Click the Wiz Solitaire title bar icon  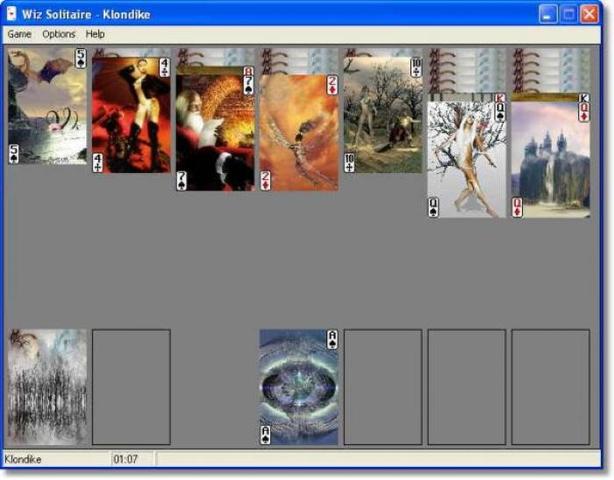[x=12, y=13]
